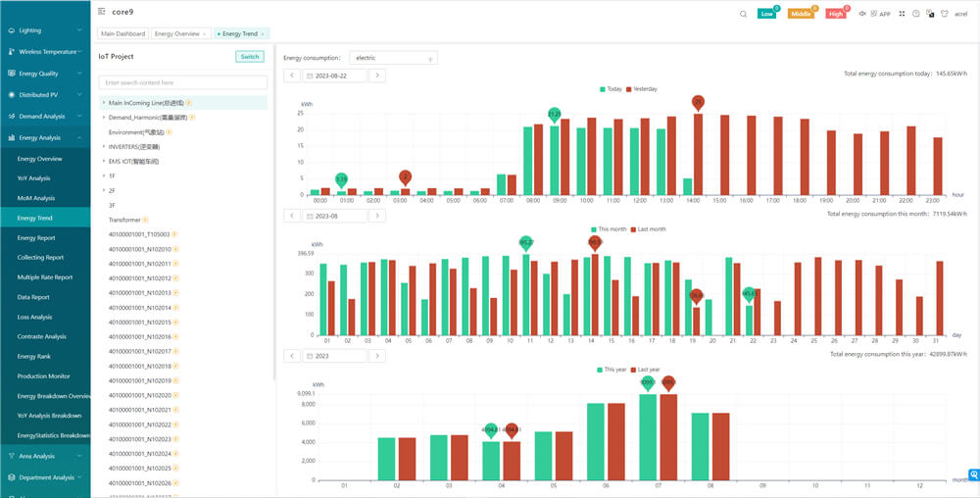Click the 2023-08 month picker field
The width and height of the screenshot is (980, 498).
pos(334,216)
